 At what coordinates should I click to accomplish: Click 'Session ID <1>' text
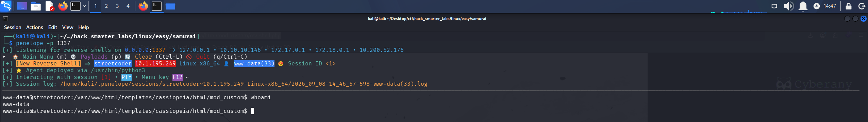pos(312,64)
